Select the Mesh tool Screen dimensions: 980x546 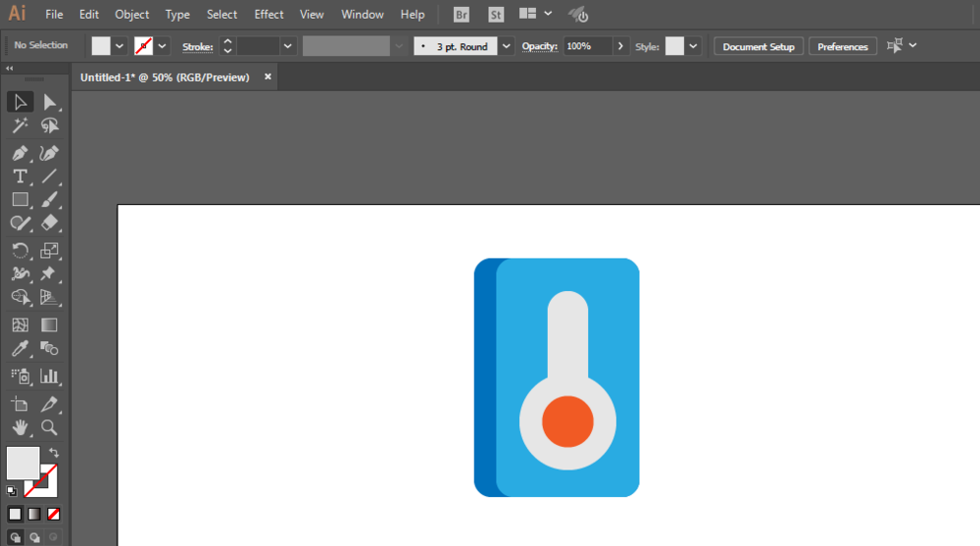20,325
